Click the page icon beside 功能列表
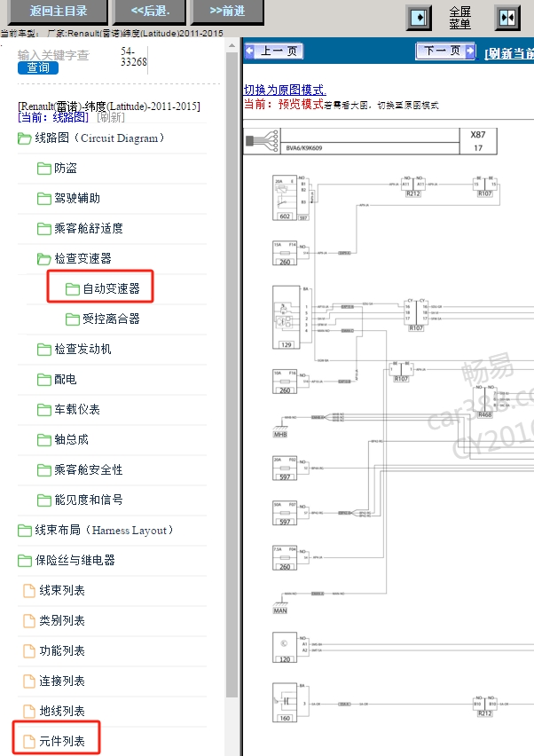This screenshot has height=756, width=534. point(29,650)
